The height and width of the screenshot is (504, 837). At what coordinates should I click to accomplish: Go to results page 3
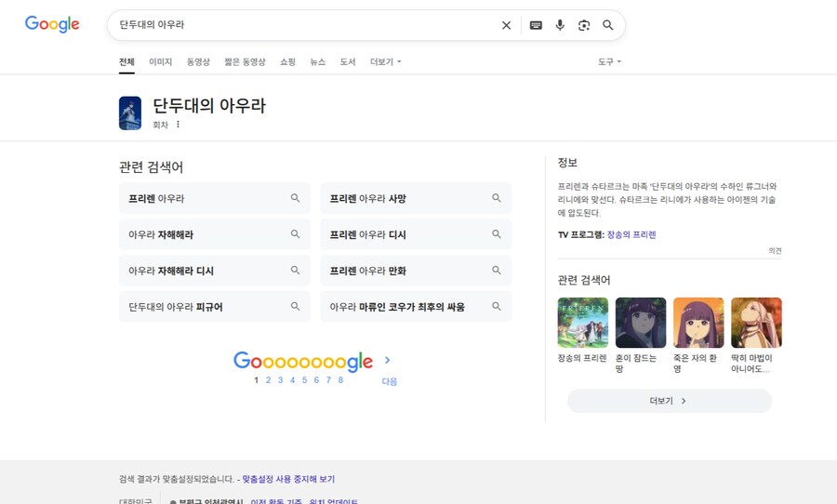pos(280,380)
